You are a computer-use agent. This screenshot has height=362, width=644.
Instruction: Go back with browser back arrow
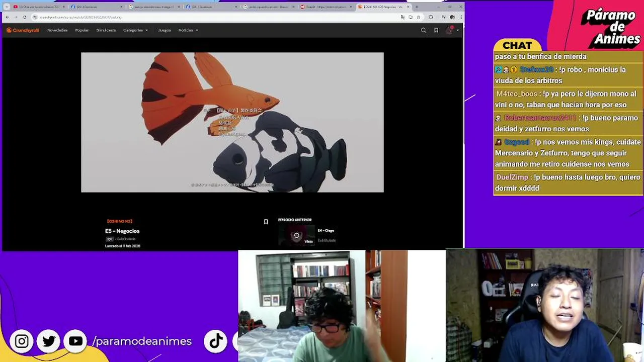coord(7,17)
